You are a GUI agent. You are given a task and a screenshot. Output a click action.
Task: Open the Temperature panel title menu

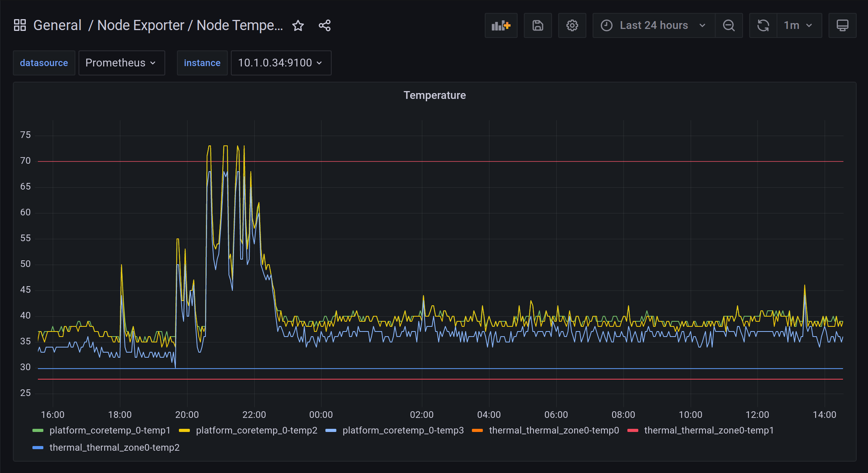[x=434, y=95]
